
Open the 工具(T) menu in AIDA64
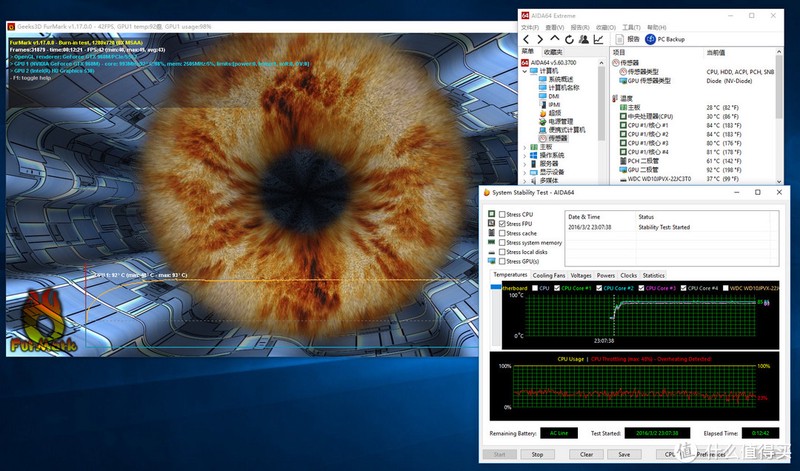631,27
